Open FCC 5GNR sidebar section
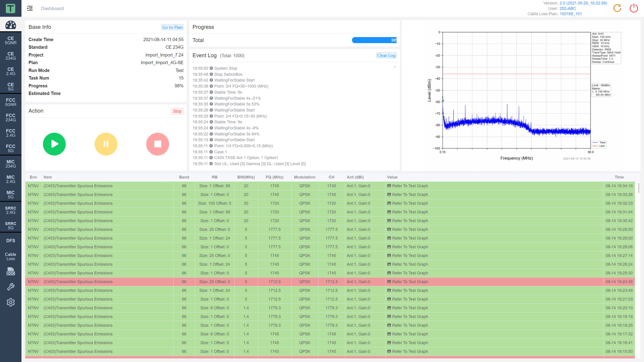644x362 pixels. (11, 102)
